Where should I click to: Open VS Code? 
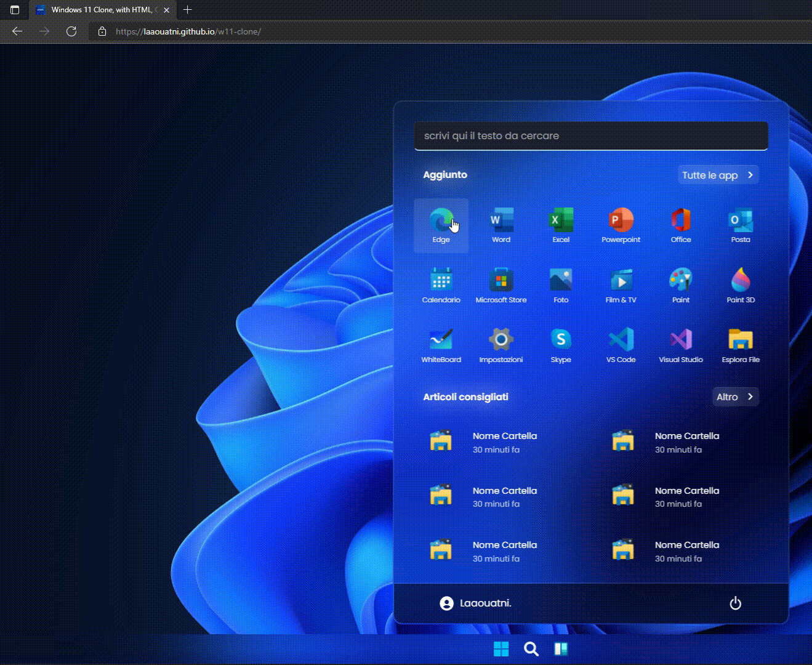click(x=621, y=344)
